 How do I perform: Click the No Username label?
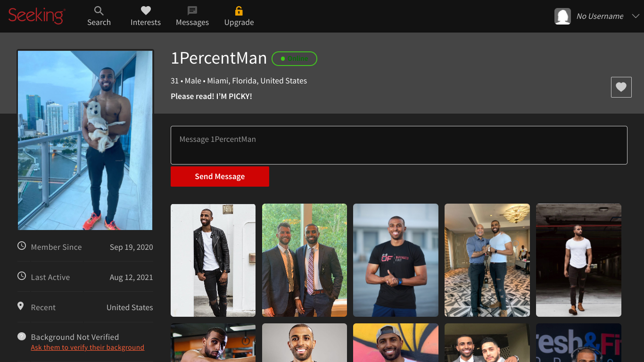coord(600,16)
